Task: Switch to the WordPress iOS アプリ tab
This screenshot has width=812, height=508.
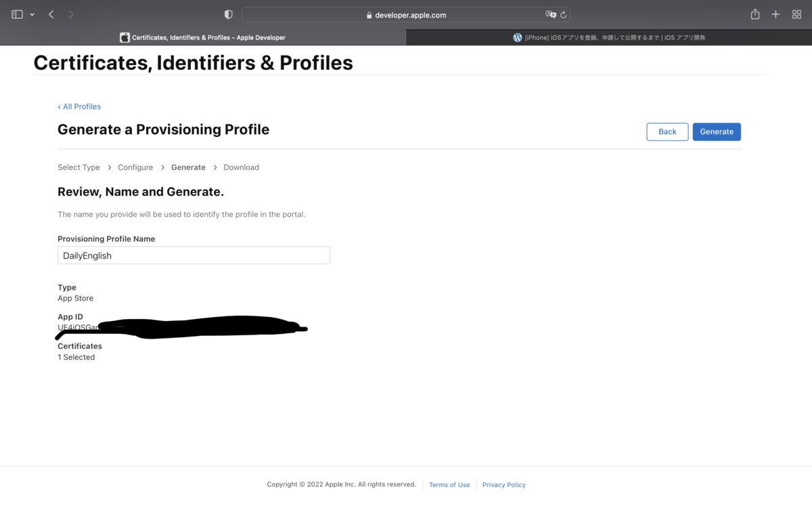Action: coord(609,38)
